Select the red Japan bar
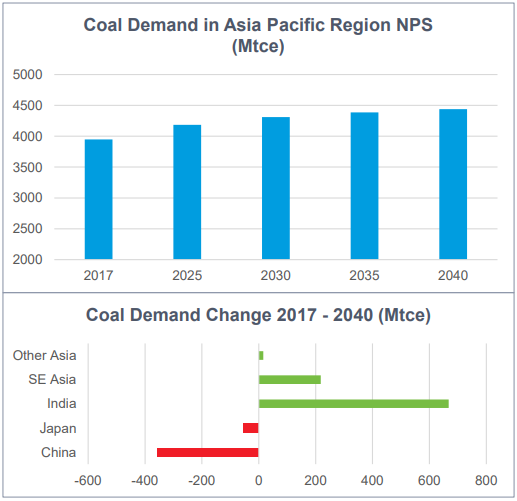 [x=251, y=428]
